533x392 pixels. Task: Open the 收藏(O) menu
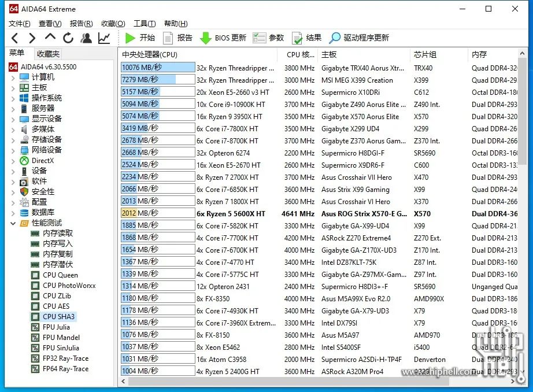pos(113,24)
